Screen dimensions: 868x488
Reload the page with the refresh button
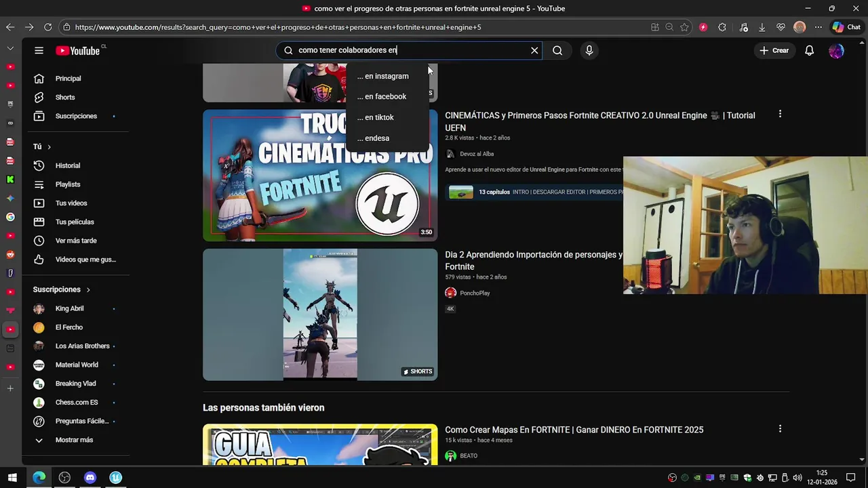(x=48, y=27)
